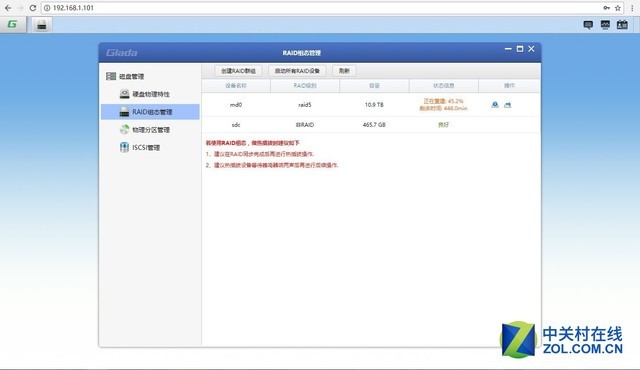Open the disk drive icon in the top bar
Image resolution: width=640 pixels, height=370 pixels.
pos(42,25)
